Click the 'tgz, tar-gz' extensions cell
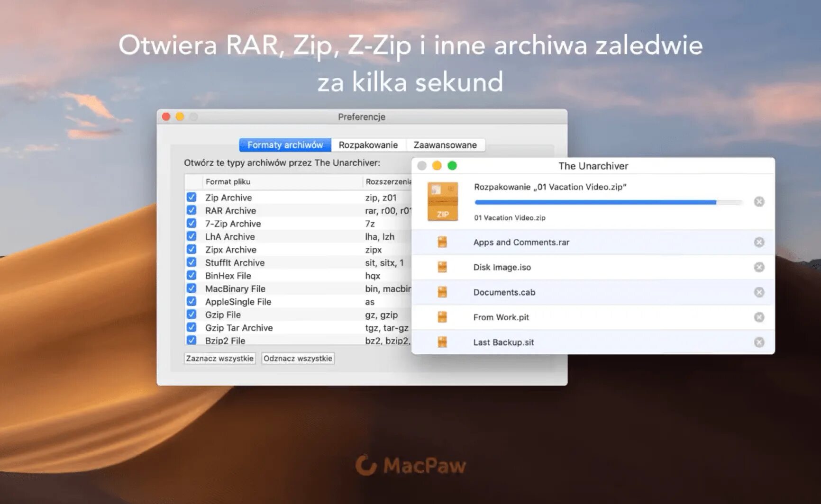Image resolution: width=821 pixels, height=504 pixels. [x=387, y=328]
